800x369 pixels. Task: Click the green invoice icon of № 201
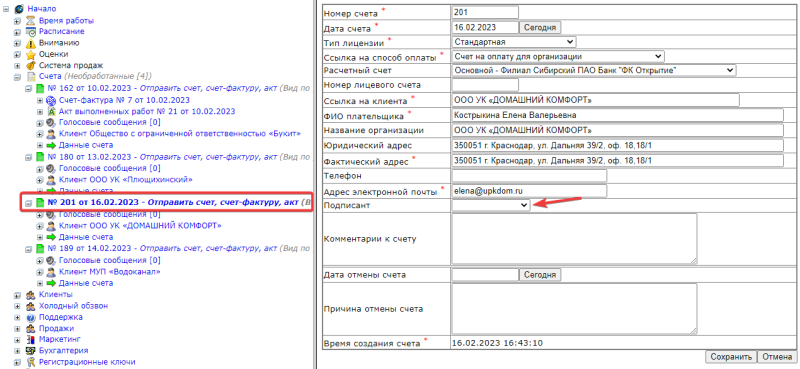click(x=40, y=203)
